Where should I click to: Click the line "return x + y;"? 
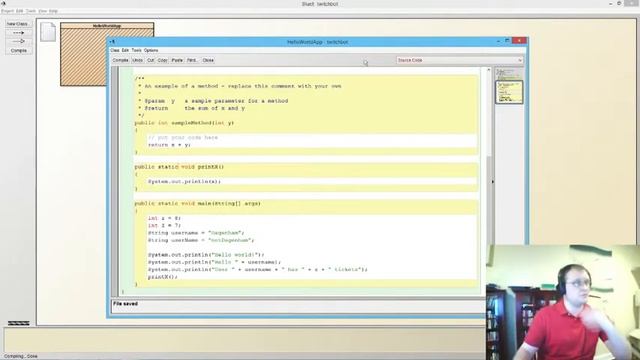click(169, 145)
